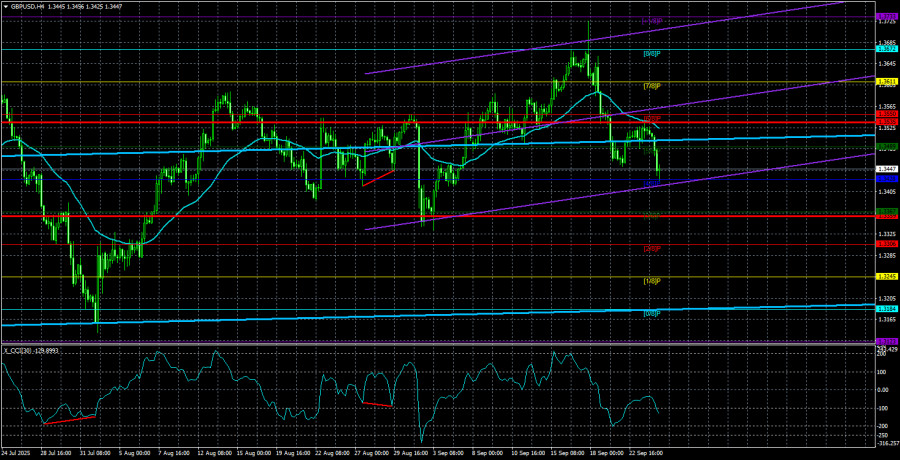The image size is (900, 460).
Task: Click the [1/8]P Murray level label
Action: [651, 281]
